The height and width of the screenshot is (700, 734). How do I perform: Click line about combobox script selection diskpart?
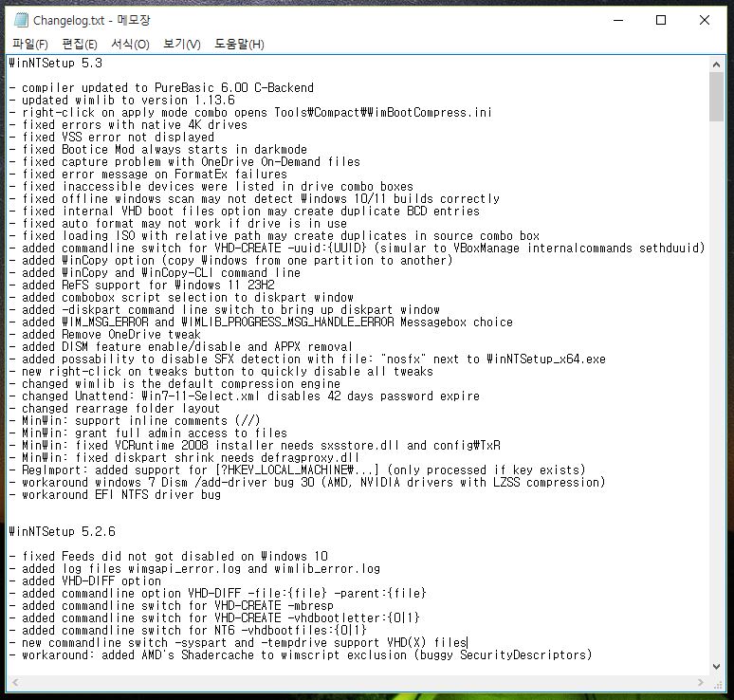click(181, 297)
